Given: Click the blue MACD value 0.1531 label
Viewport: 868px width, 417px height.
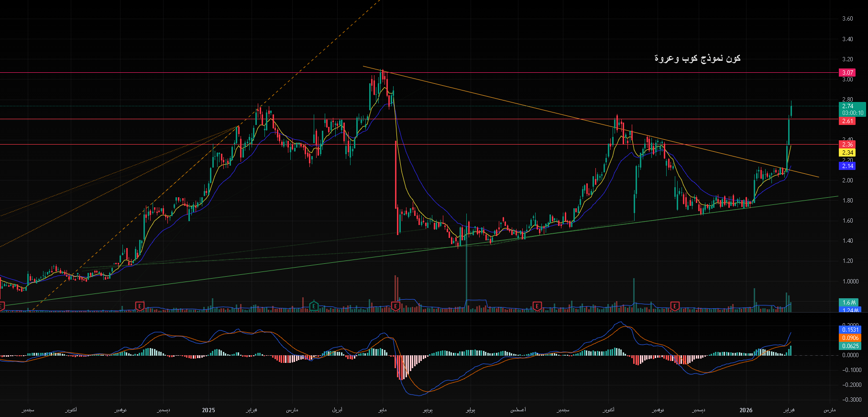Looking at the screenshot, I should click(850, 330).
